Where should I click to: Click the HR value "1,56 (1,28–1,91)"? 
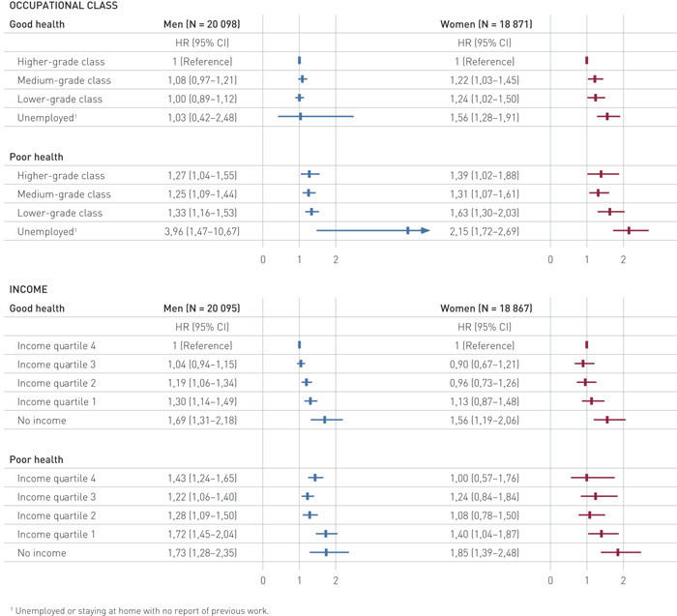coord(493,117)
